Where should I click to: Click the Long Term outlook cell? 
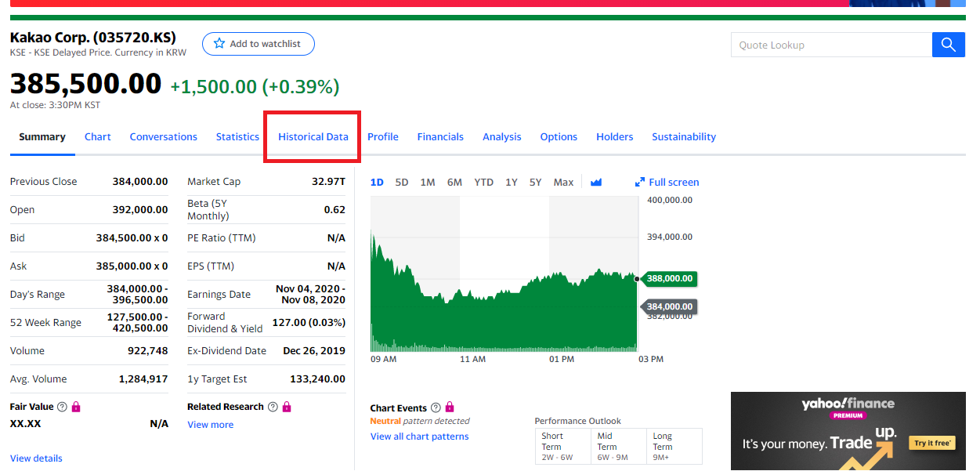[674, 447]
